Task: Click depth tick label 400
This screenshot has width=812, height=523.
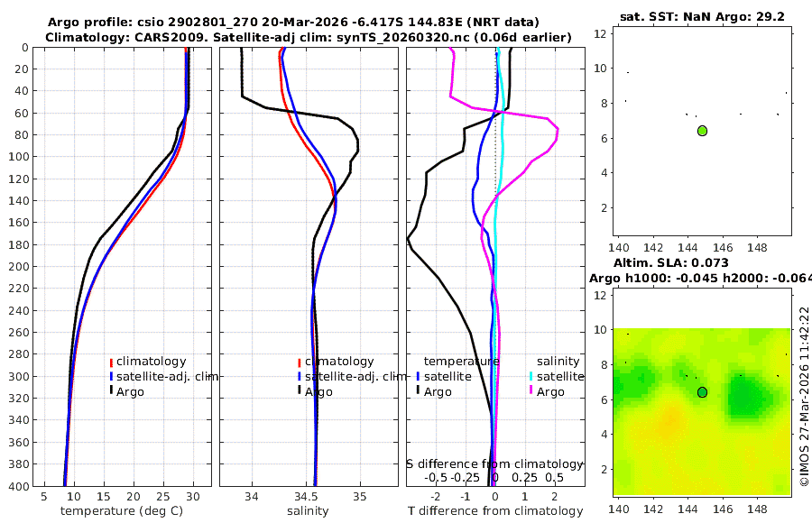Action: [x=18, y=486]
